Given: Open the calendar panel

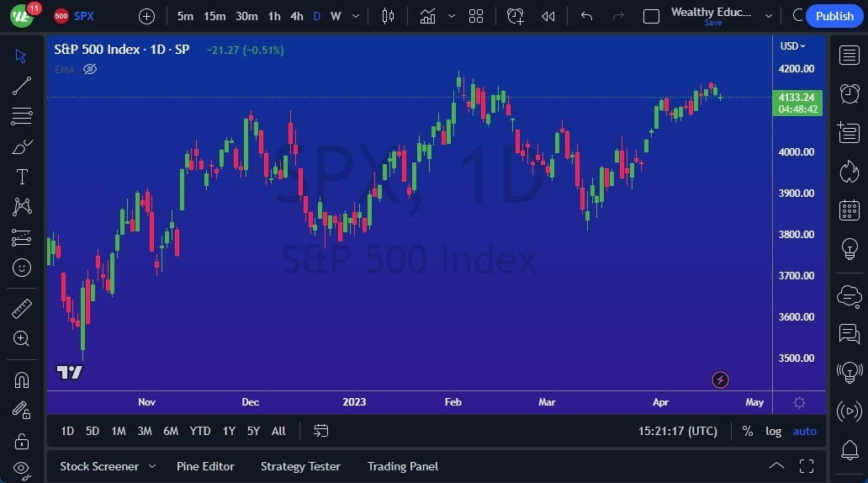Looking at the screenshot, I should click(x=849, y=210).
